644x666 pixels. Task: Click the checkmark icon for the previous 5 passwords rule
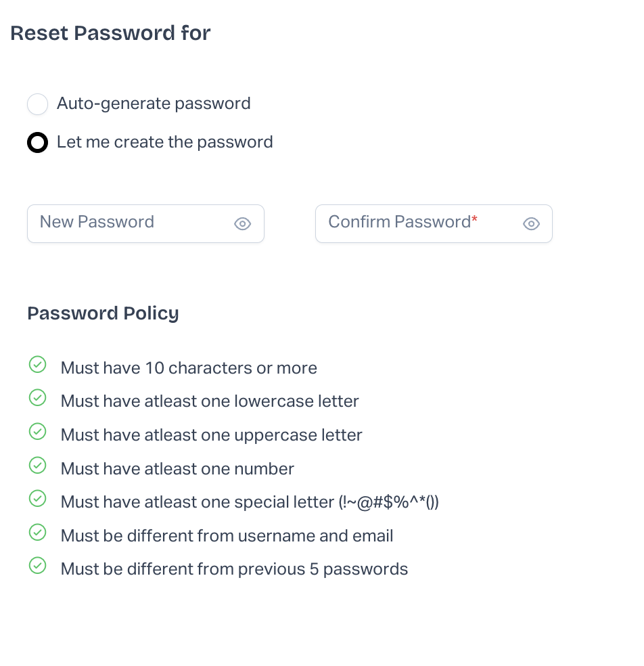[37, 566]
